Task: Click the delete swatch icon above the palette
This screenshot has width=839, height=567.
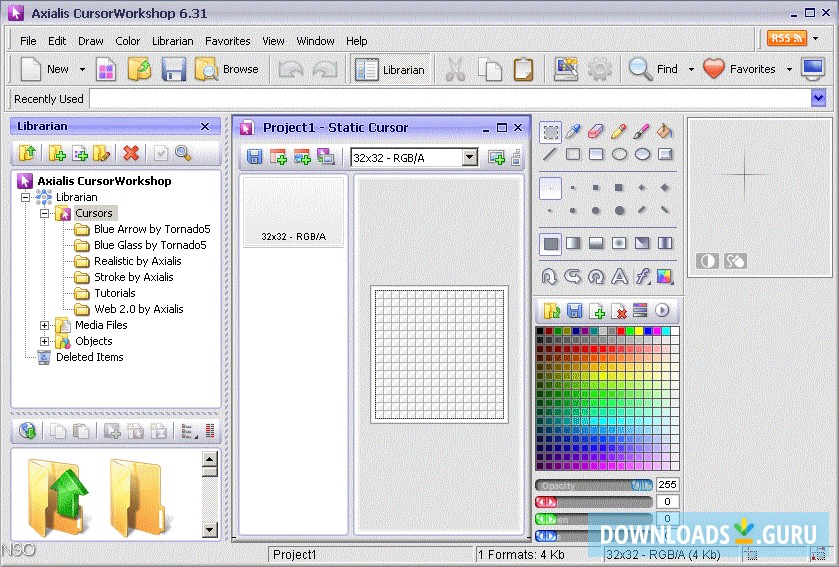Action: [x=619, y=311]
